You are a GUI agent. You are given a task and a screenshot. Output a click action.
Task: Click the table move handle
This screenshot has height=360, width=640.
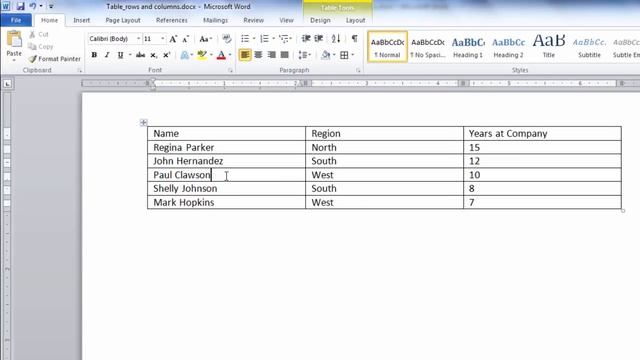(143, 122)
